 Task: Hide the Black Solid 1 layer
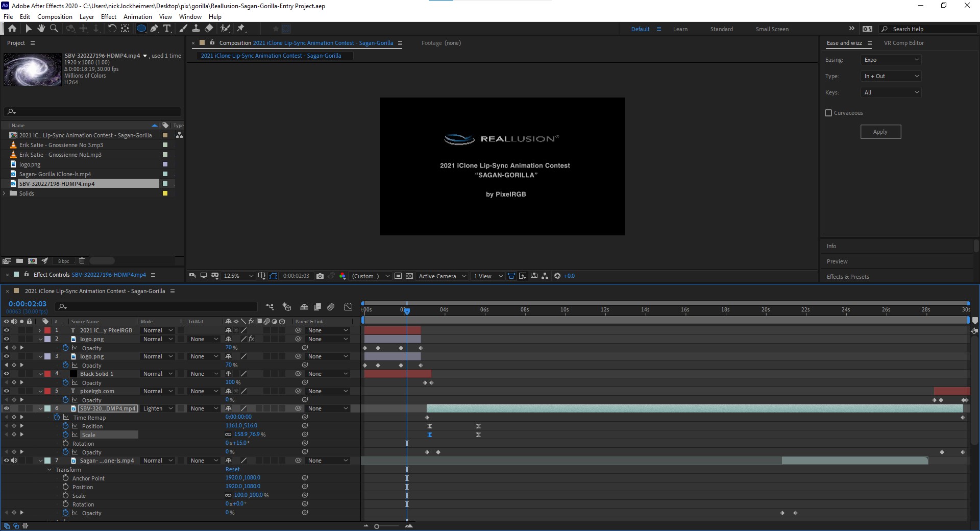[7, 374]
